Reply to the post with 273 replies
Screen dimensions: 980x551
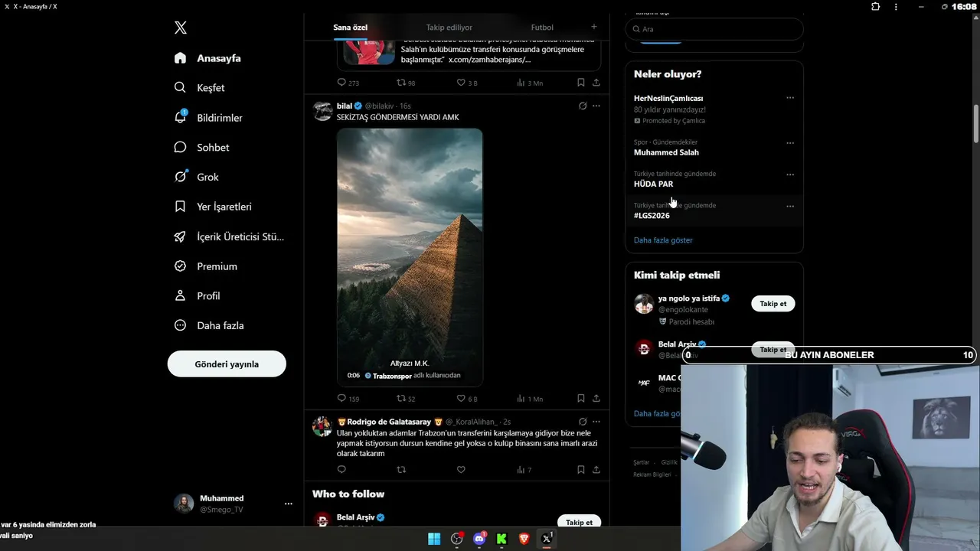348,83
